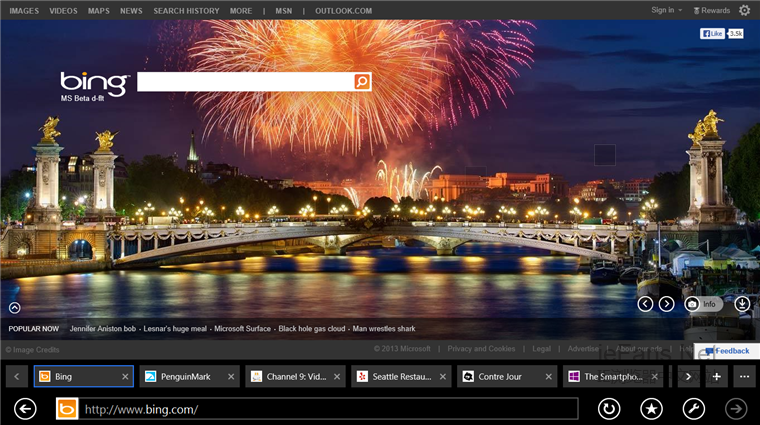The width and height of the screenshot is (760, 425).
Task: Click the Bing logo
Action: [x=95, y=84]
